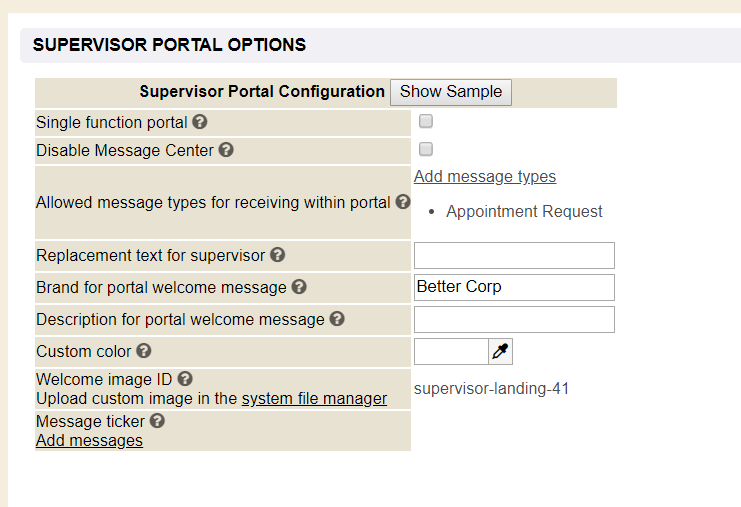Focus the Description for portal welcome field
Image resolution: width=741 pixels, height=507 pixels.
tap(514, 320)
